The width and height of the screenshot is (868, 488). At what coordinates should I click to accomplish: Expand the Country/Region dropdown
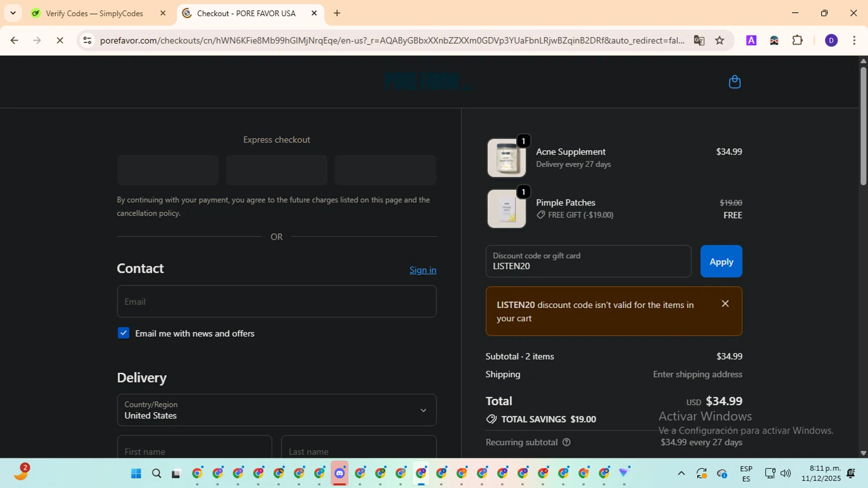click(x=277, y=410)
